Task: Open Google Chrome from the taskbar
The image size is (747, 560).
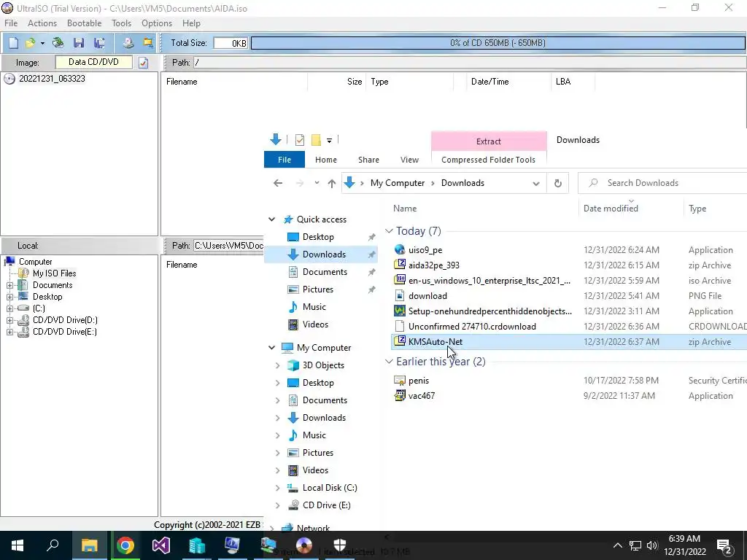Action: [125, 545]
